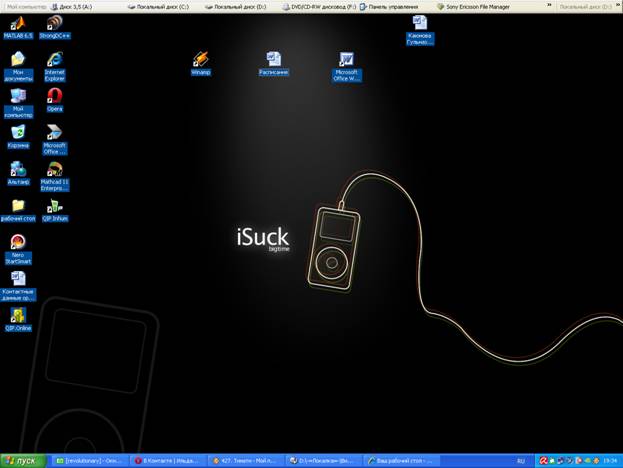
Task: Open DVD/CD-RW дисковод (F:) toolbar item
Action: click(319, 7)
